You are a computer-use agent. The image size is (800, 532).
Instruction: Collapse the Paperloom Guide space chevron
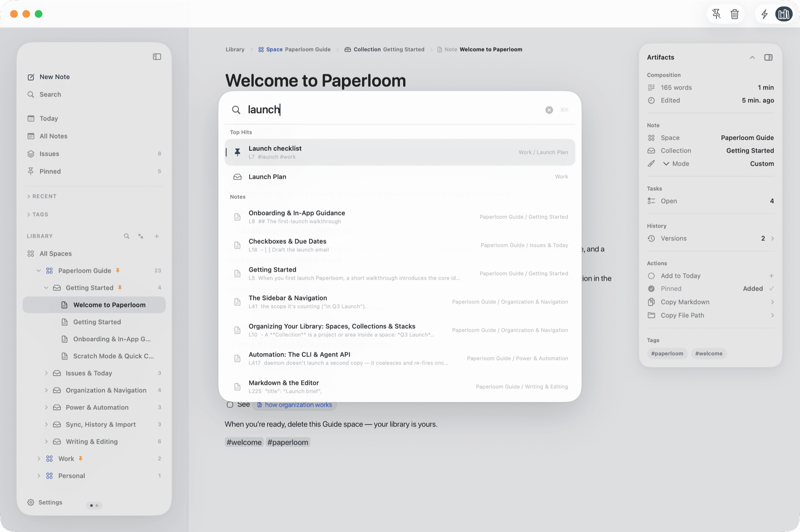pos(39,271)
